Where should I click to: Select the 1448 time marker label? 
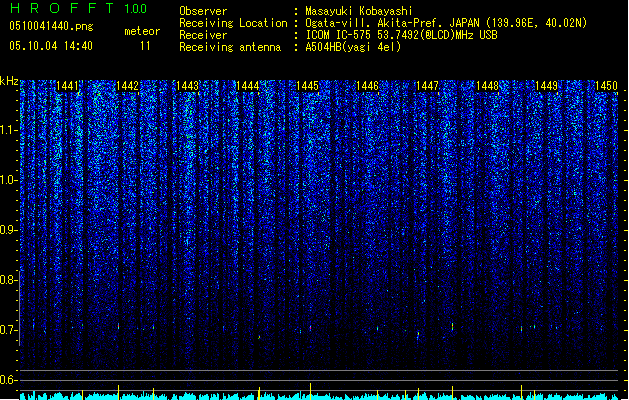click(487, 86)
